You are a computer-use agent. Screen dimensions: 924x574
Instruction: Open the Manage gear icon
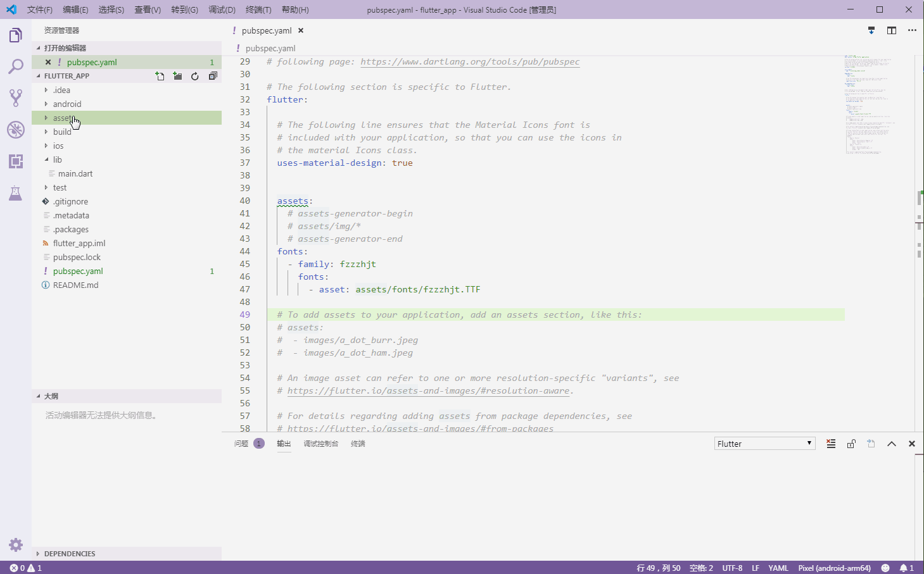pos(16,545)
